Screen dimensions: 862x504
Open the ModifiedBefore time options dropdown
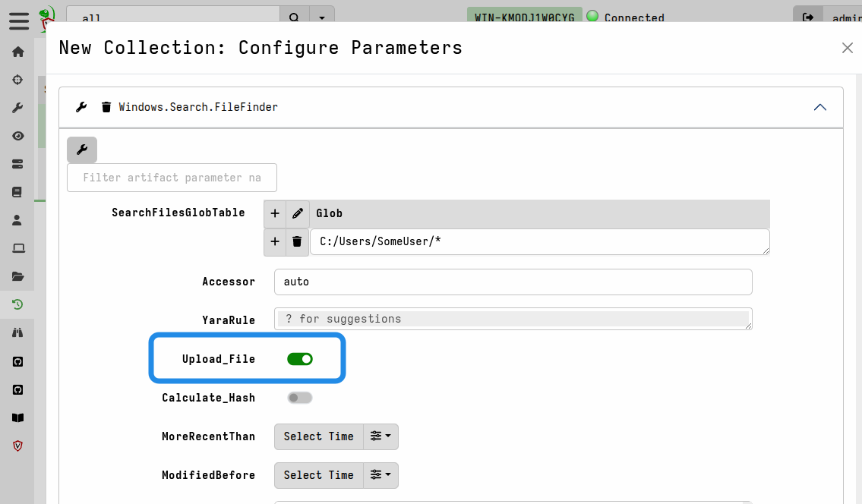[380, 475]
